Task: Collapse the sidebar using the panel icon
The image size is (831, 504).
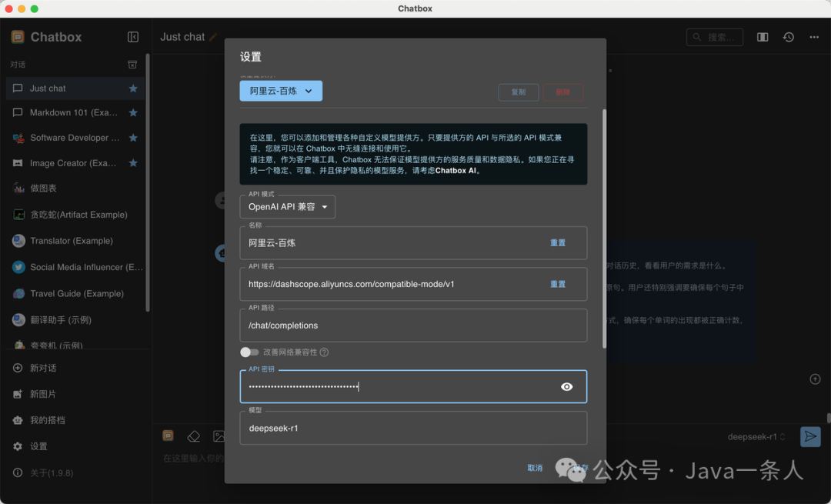Action: [133, 37]
